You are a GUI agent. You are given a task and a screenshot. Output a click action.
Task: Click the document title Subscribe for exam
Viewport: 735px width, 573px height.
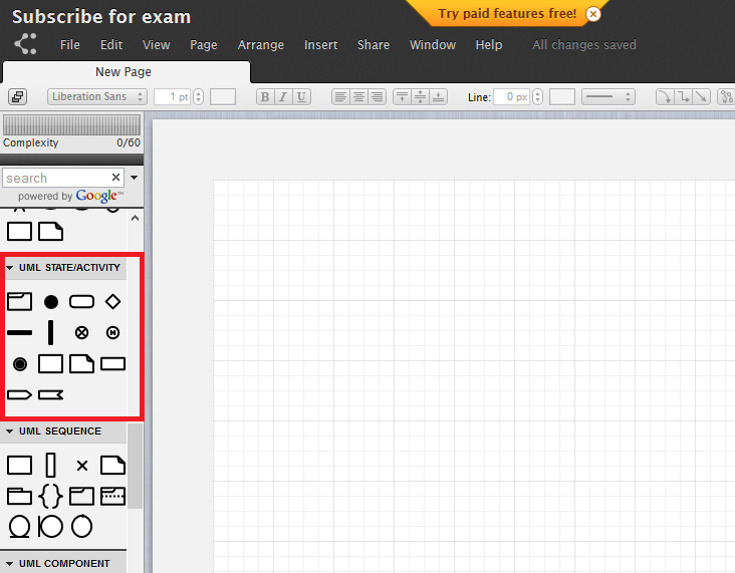point(101,17)
